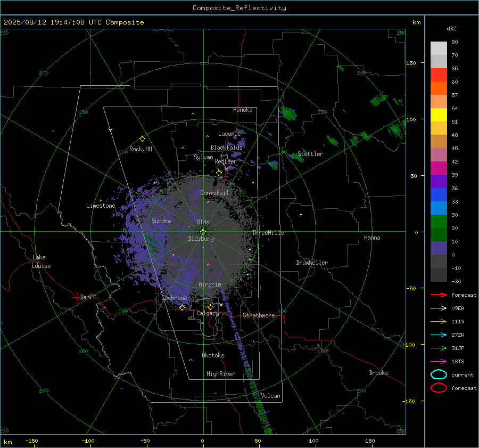479x448 pixels.
Task: Click the ThreeHills label
Action: (x=268, y=233)
